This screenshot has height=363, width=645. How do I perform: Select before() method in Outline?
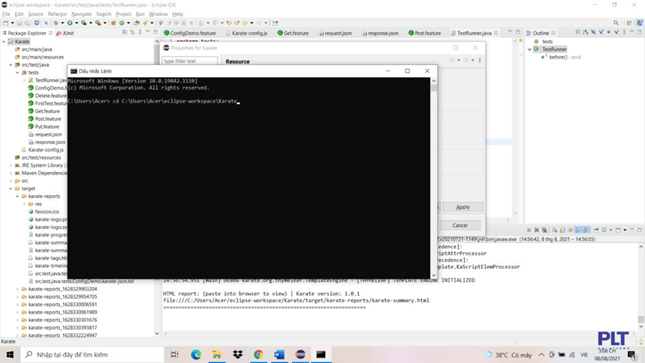(561, 57)
